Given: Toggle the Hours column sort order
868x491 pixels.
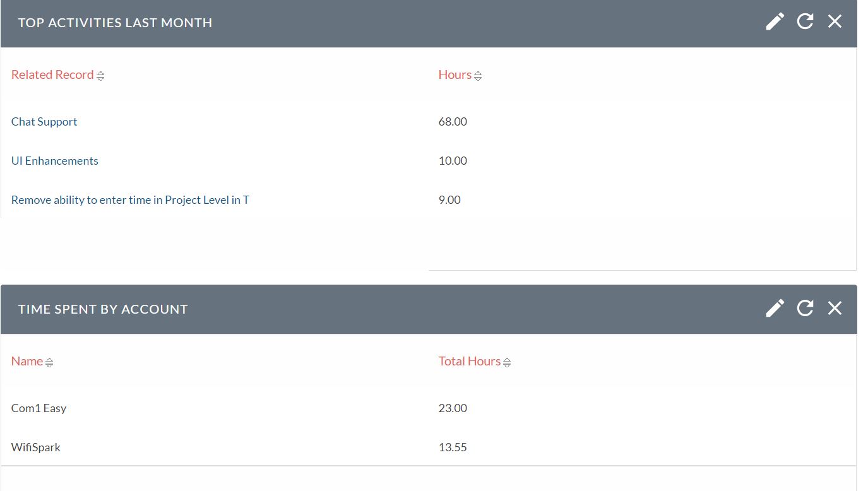Looking at the screenshot, I should coord(478,74).
